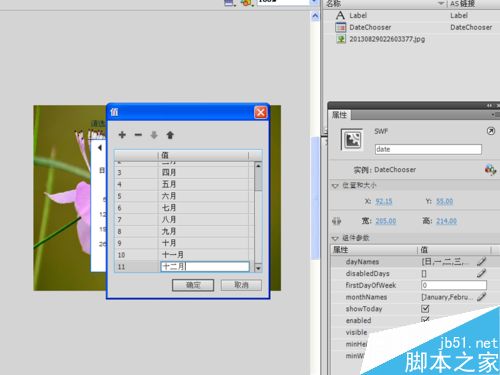Click the help icon beside SWF

491,131
